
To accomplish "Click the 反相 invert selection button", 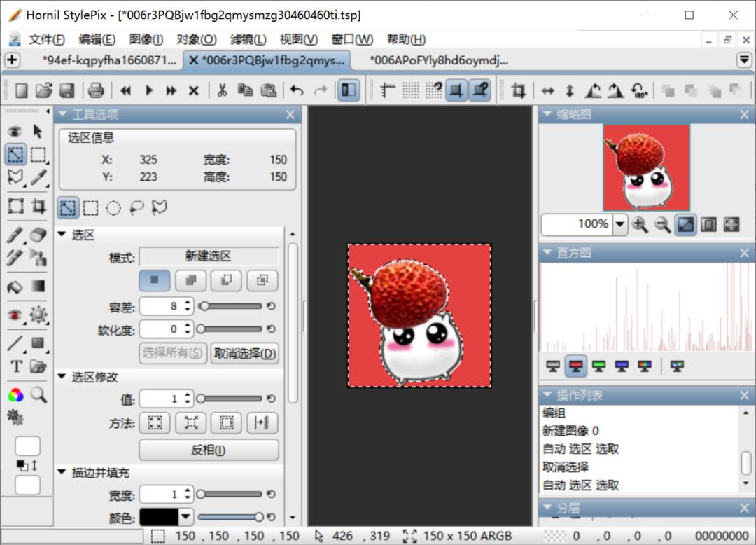I will coord(208,450).
